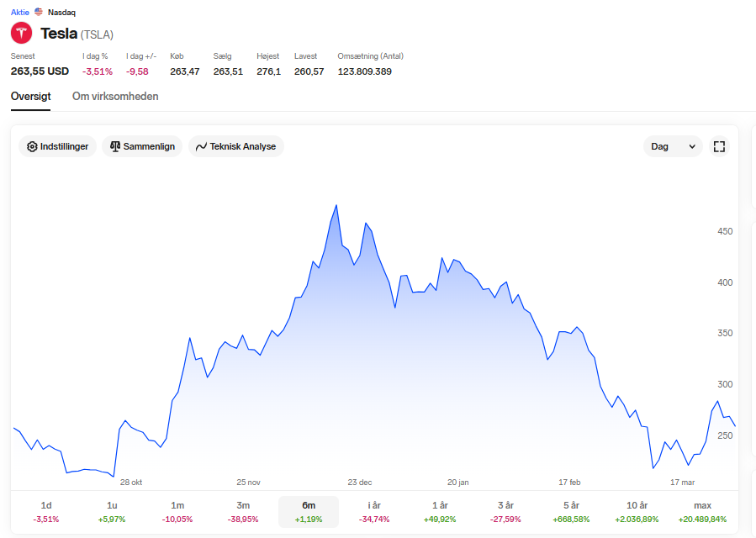756x538 pixels.
Task: Select the 1d time range
Action: tap(46, 511)
